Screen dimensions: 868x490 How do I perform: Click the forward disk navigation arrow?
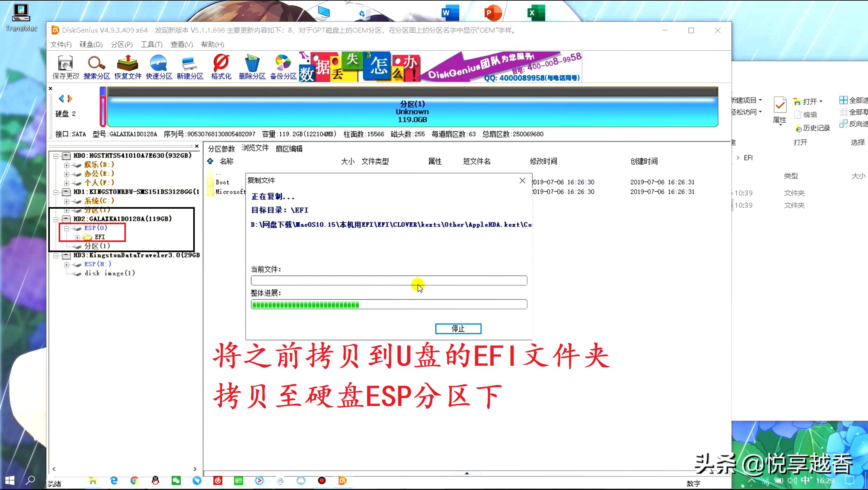pyautogui.click(x=70, y=98)
